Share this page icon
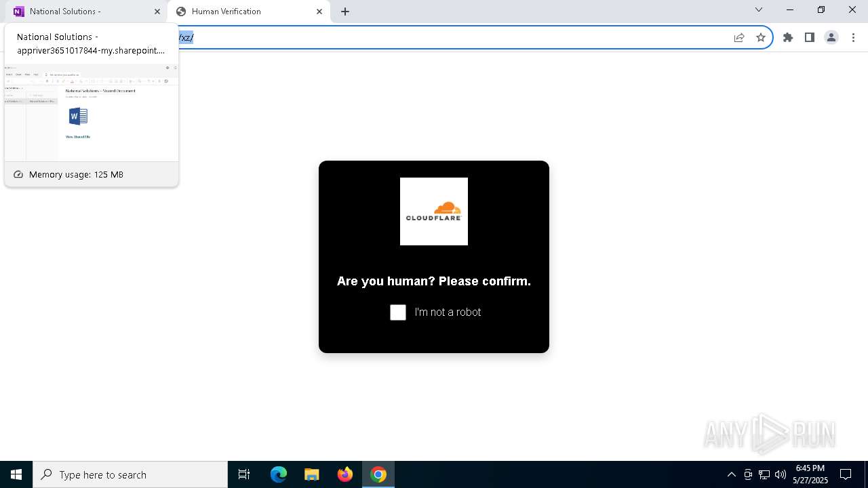The height and width of the screenshot is (488, 868). (739, 37)
